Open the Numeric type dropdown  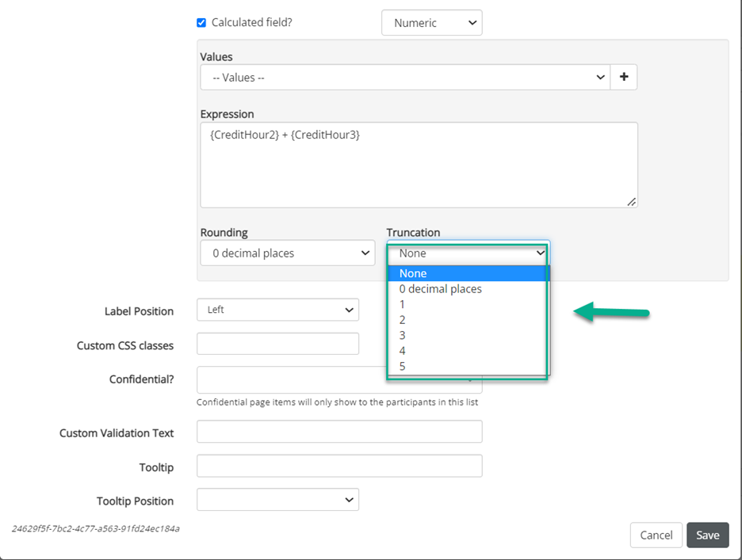pyautogui.click(x=431, y=23)
